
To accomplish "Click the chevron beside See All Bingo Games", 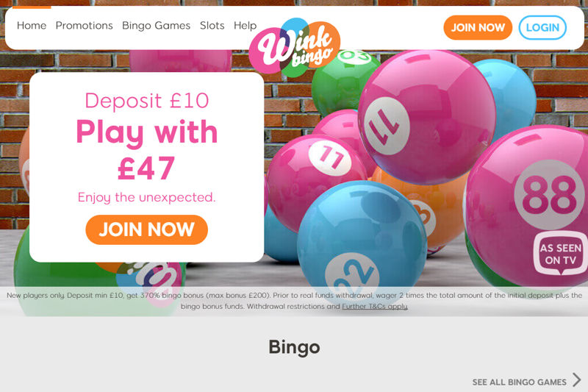I will [x=577, y=379].
